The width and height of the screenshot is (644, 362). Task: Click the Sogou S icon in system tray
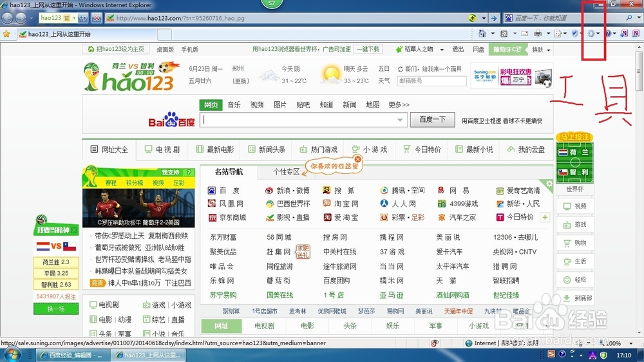click(551, 354)
